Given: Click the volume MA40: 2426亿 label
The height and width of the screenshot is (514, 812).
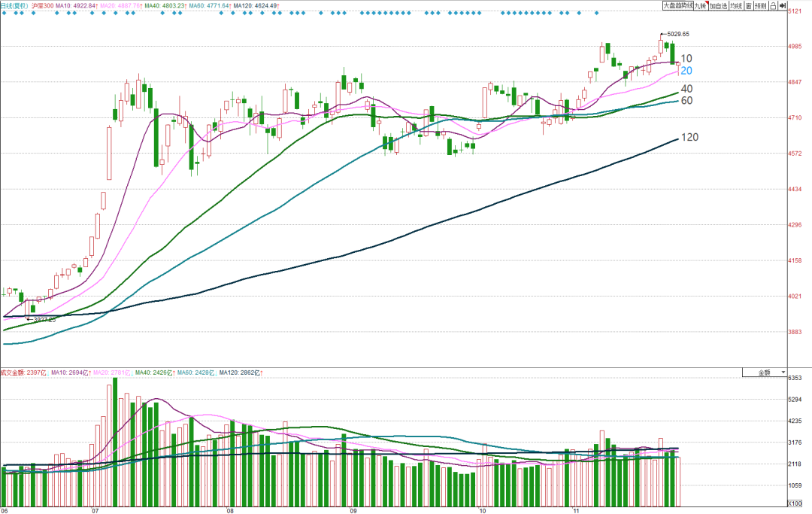Looking at the screenshot, I should pos(155,373).
